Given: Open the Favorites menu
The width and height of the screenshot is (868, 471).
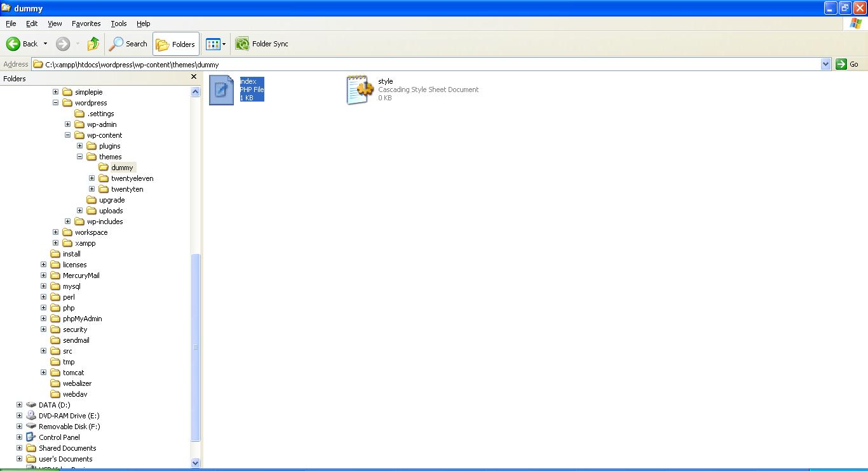Looking at the screenshot, I should (86, 23).
